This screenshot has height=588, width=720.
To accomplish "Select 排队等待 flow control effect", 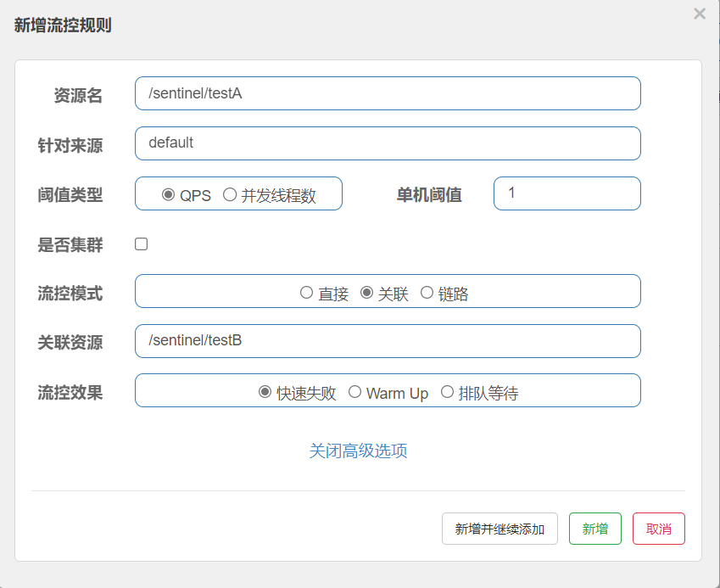I will pyautogui.click(x=447, y=392).
